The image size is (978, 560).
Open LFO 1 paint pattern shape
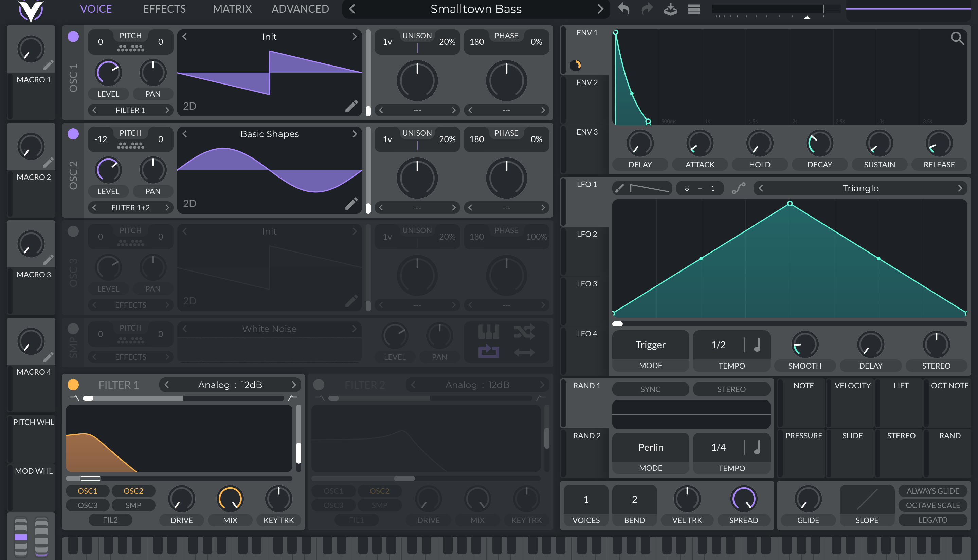click(649, 188)
